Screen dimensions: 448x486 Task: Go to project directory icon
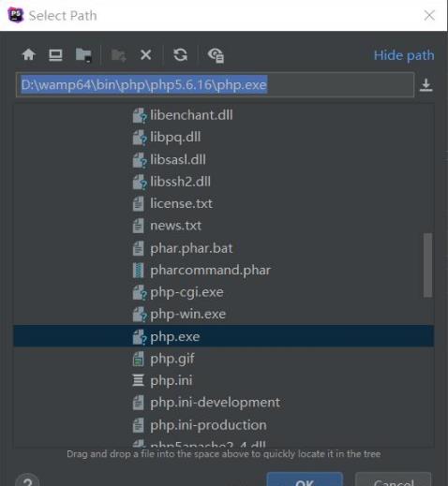tap(83, 55)
